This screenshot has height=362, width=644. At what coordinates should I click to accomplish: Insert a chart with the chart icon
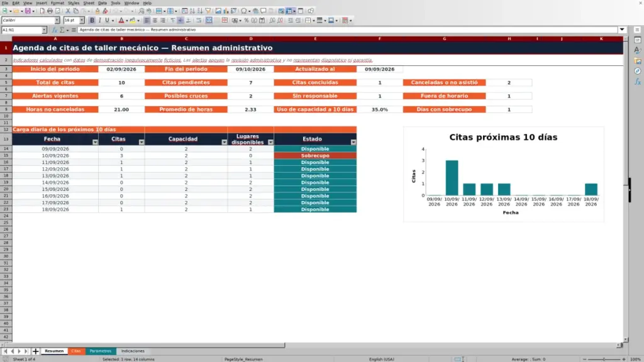click(226, 11)
